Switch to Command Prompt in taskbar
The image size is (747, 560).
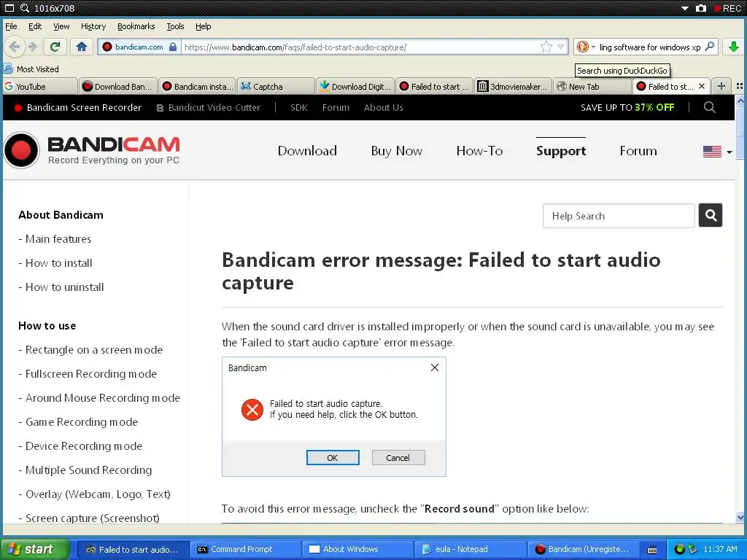(x=245, y=549)
